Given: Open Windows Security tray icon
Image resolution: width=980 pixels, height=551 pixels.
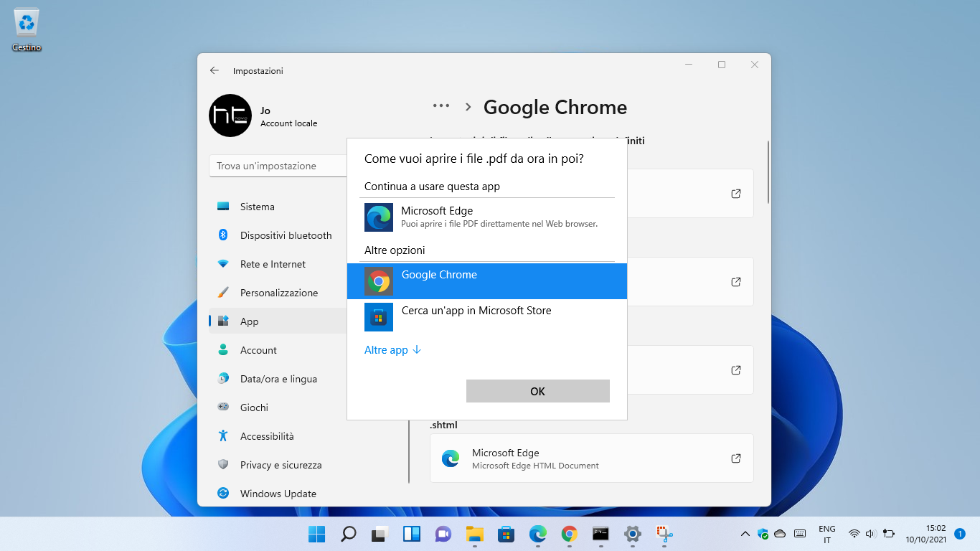Looking at the screenshot, I should [x=763, y=534].
